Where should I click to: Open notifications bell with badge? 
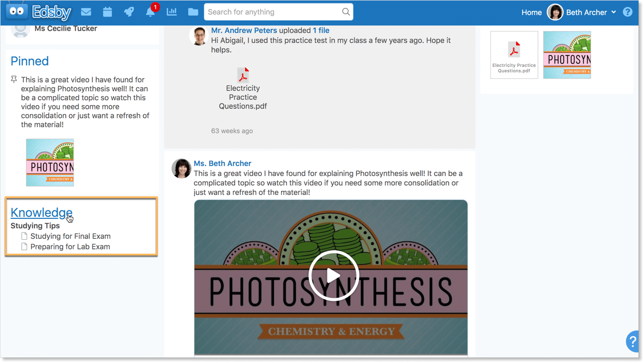[x=151, y=12]
